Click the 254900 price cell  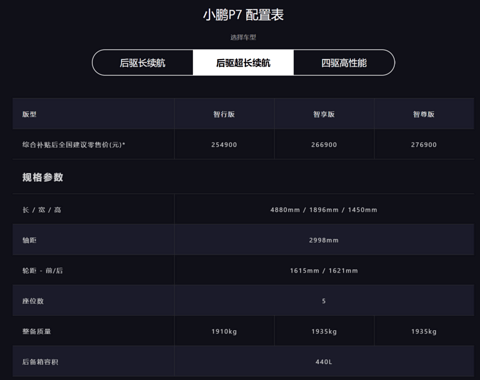pyautogui.click(x=224, y=145)
